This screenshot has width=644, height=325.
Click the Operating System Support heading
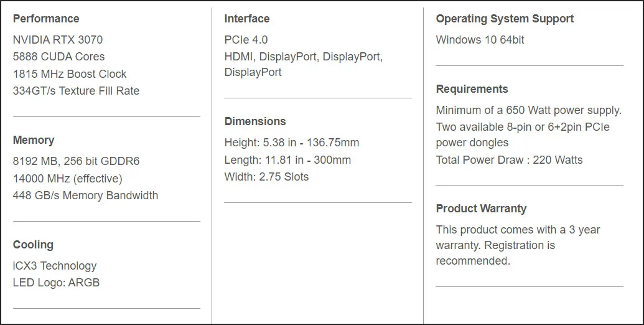[x=505, y=19]
